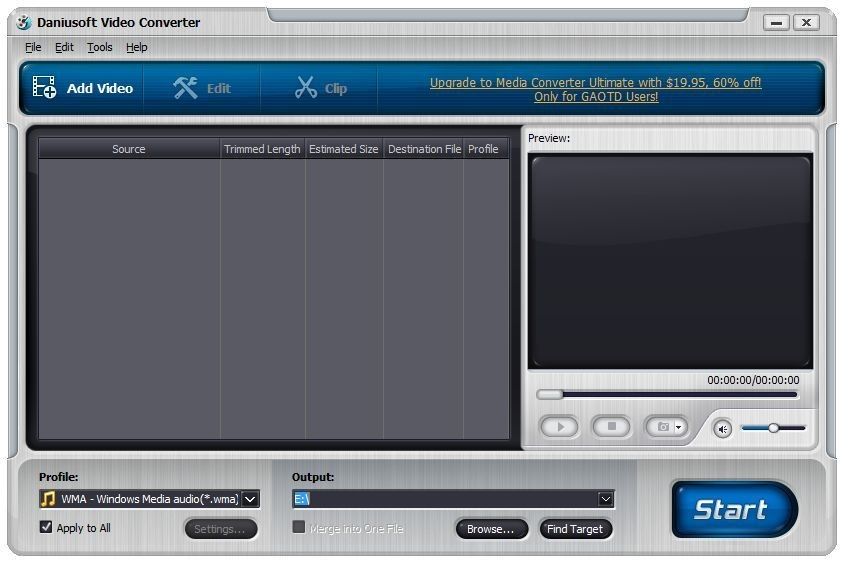Viewport: 848px width, 564px height.
Task: Open the File menu
Action: pyautogui.click(x=33, y=48)
